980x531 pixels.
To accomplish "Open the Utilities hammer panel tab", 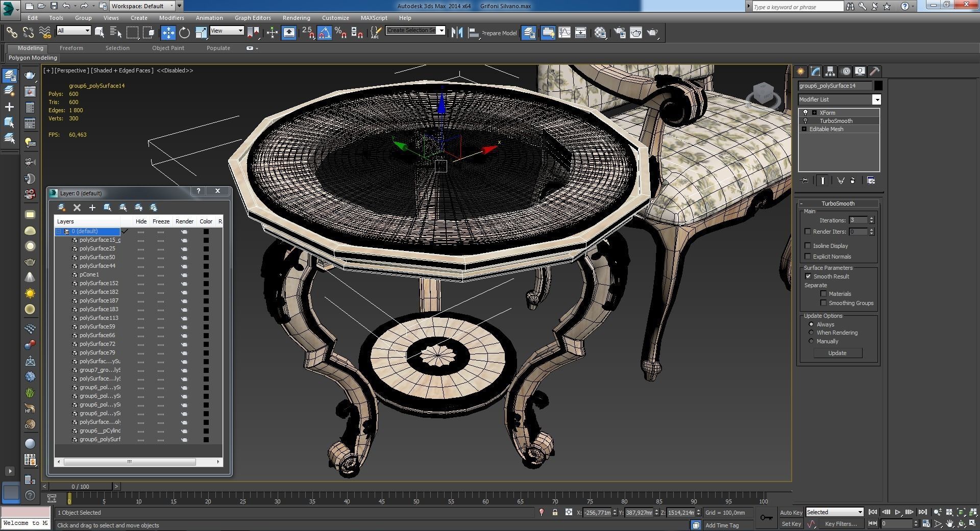I will pyautogui.click(x=874, y=71).
